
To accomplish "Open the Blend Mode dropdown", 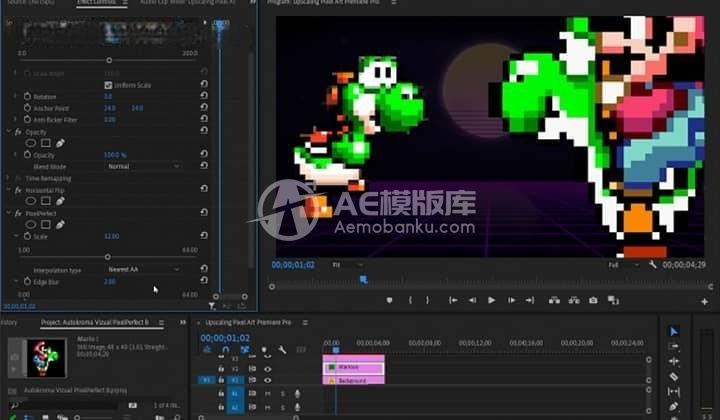I will 144,166.
